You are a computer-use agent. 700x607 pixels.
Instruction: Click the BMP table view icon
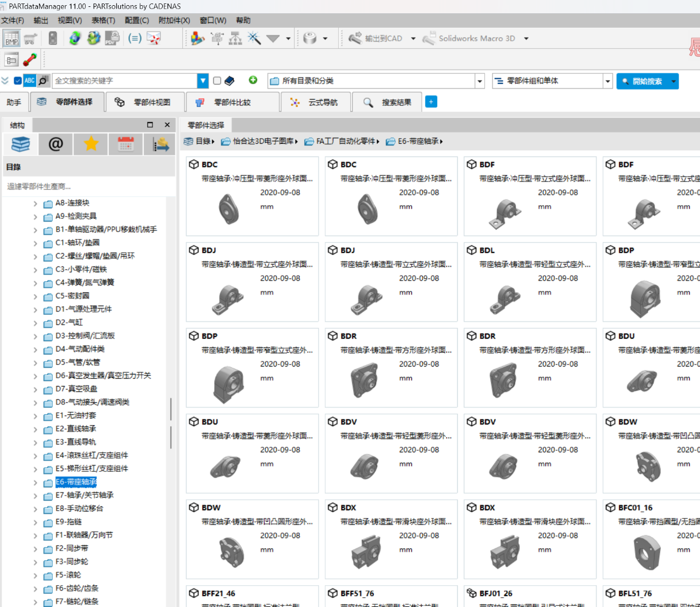point(12,39)
